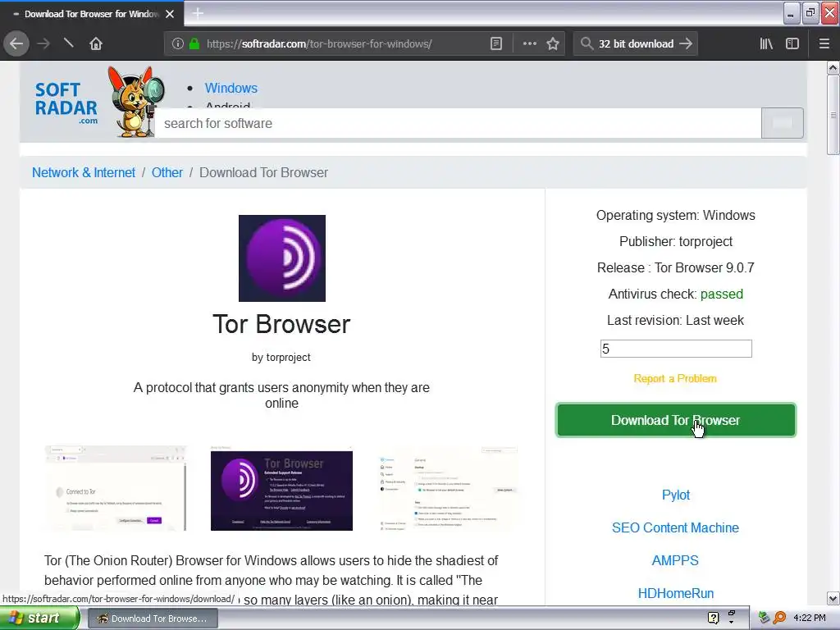The width and height of the screenshot is (840, 630).
Task: Click the by torproject text
Action: [281, 358]
